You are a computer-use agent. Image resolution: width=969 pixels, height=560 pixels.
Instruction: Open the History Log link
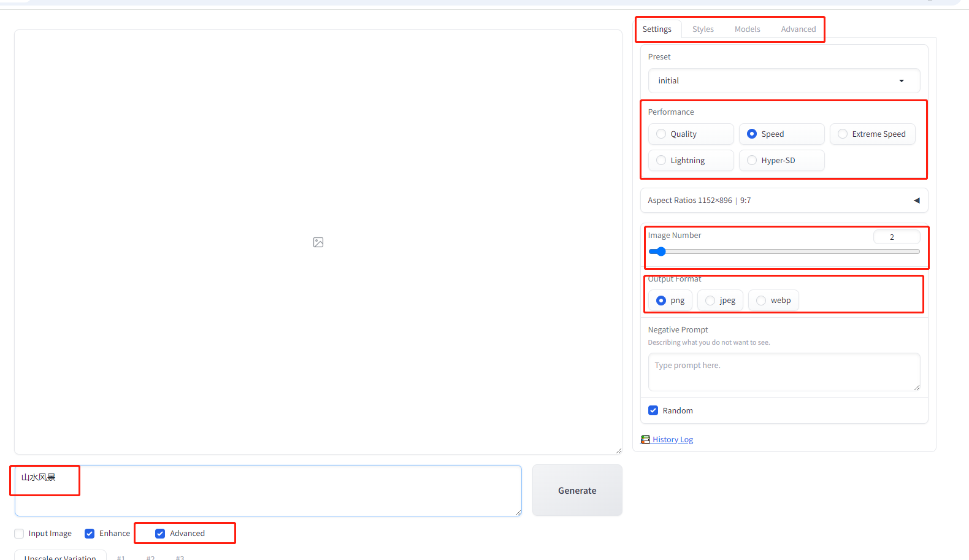[x=672, y=439]
